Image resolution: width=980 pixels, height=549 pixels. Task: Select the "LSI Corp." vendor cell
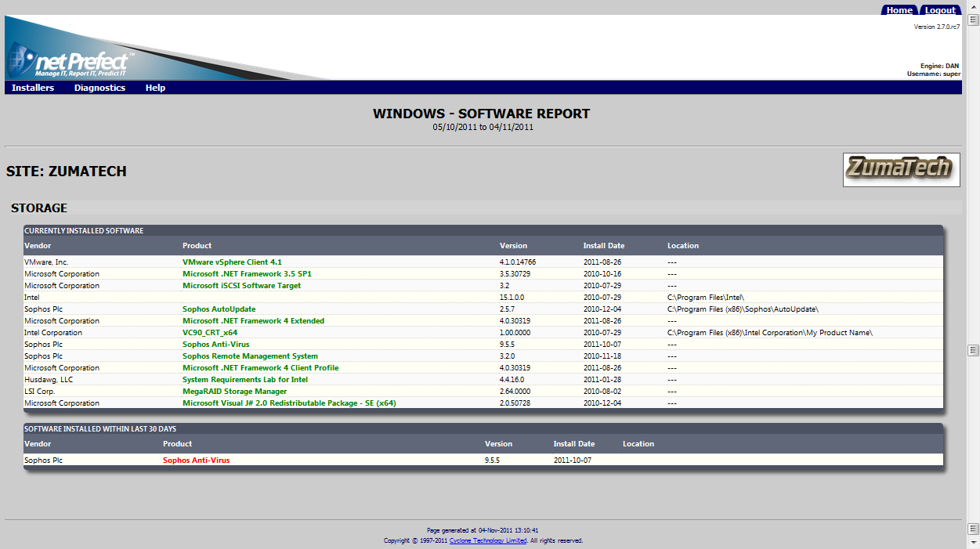coord(40,392)
